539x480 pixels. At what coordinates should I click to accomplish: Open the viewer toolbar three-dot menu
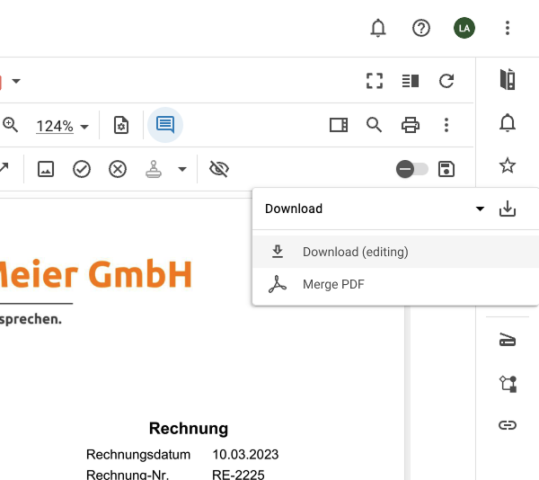click(446, 125)
